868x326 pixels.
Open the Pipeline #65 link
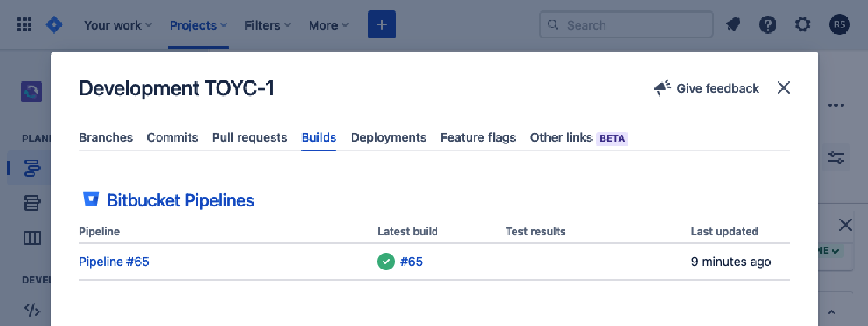[x=114, y=262]
